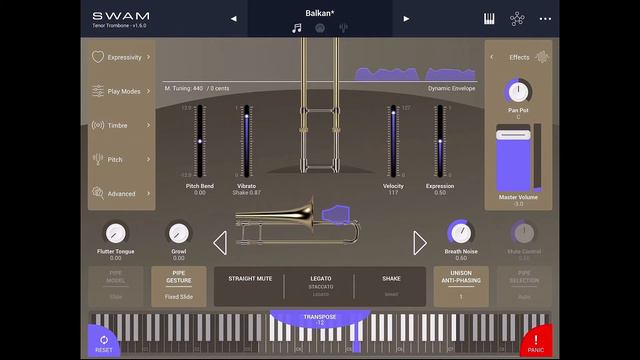
Task: Adjust the Growl knob
Action: point(179,233)
